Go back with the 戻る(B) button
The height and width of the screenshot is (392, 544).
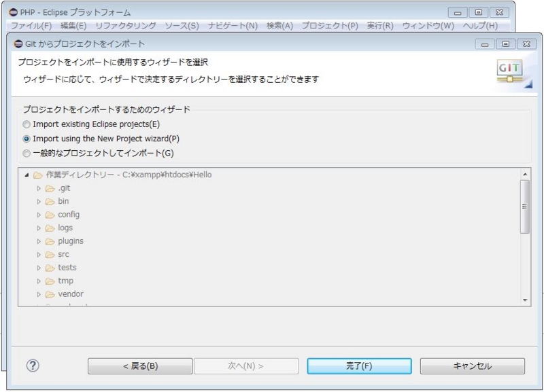140,366
